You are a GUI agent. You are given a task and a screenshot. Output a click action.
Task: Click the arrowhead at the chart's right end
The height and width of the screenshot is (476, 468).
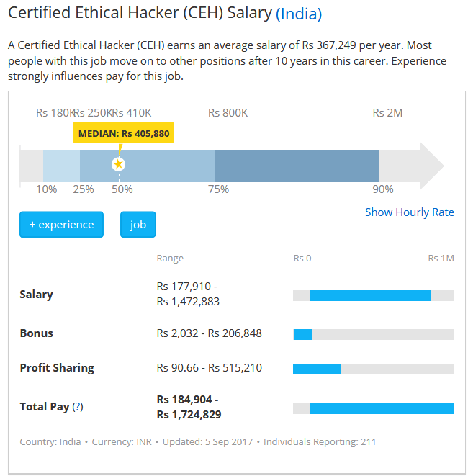pyautogui.click(x=432, y=166)
